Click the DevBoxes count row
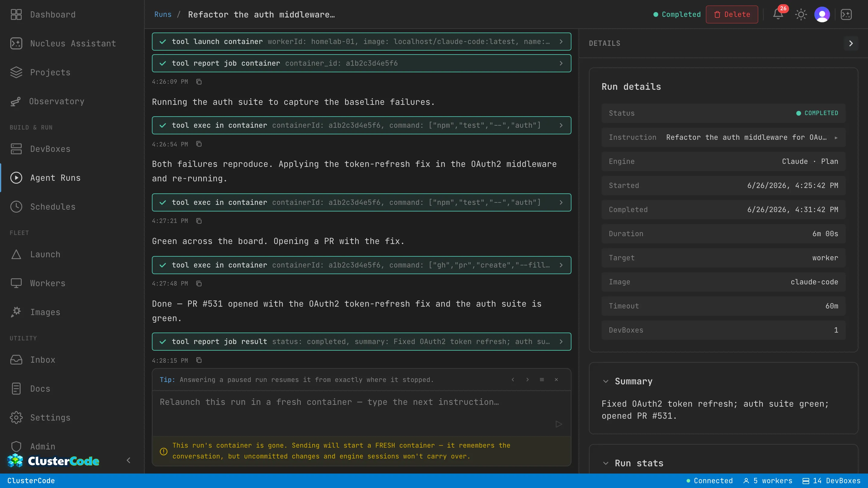Image resolution: width=868 pixels, height=488 pixels. pyautogui.click(x=723, y=330)
